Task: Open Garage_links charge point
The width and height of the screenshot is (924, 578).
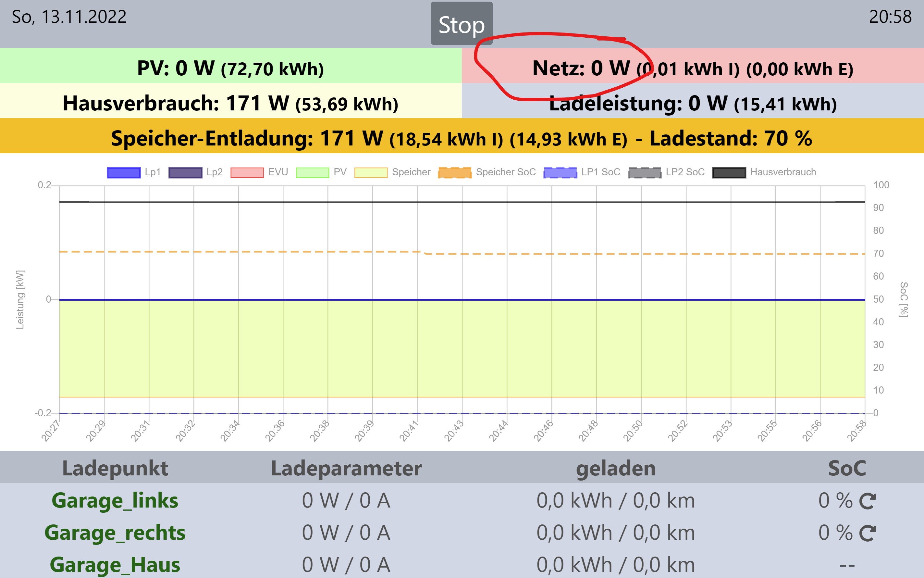Action: point(115,500)
